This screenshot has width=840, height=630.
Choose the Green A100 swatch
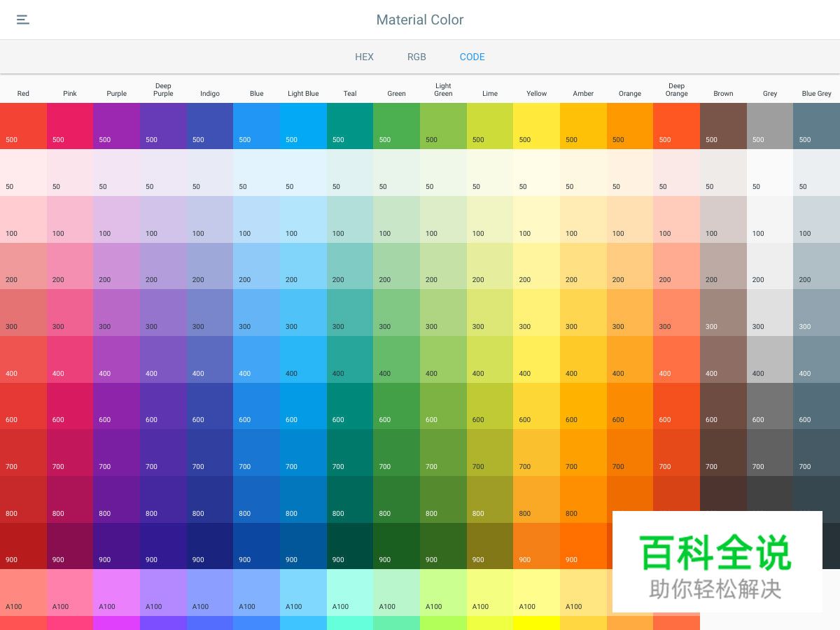[x=396, y=592]
